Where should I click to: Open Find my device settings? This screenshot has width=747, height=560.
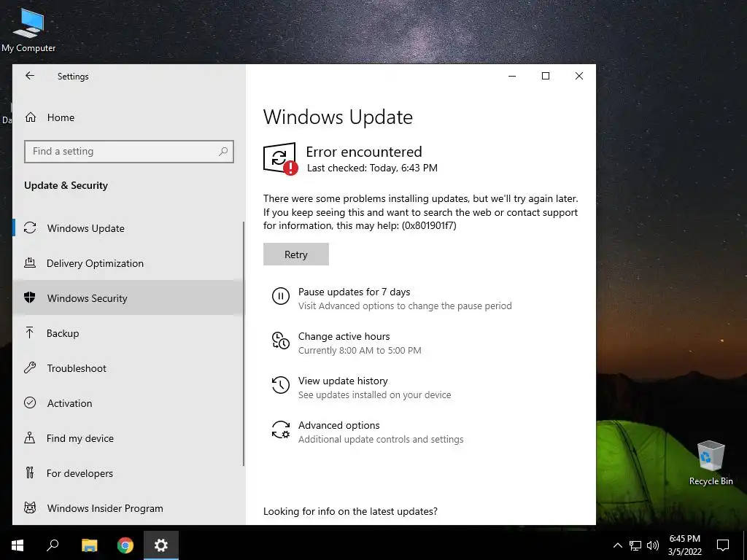[128, 438]
